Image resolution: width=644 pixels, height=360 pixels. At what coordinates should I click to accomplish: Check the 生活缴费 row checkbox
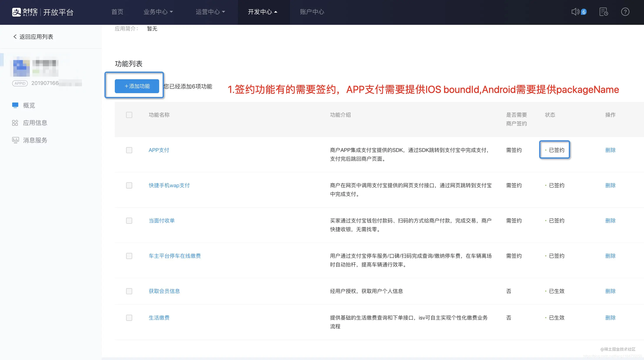[x=129, y=318]
